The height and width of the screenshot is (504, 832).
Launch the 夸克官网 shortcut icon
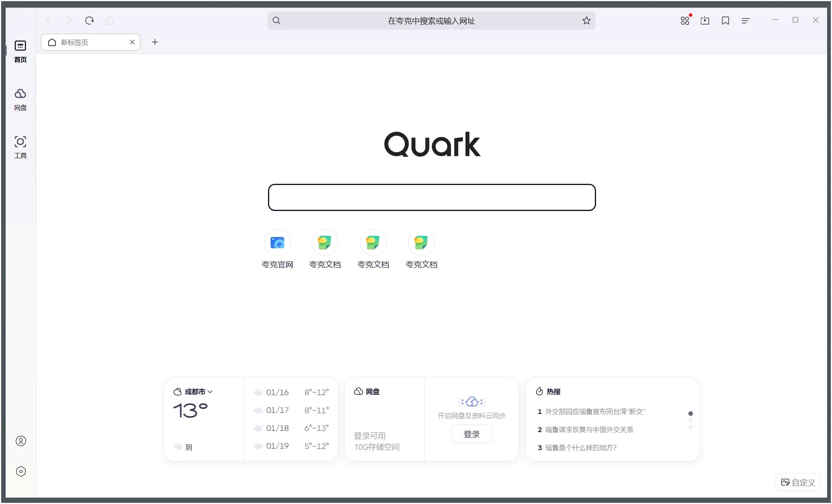(277, 242)
